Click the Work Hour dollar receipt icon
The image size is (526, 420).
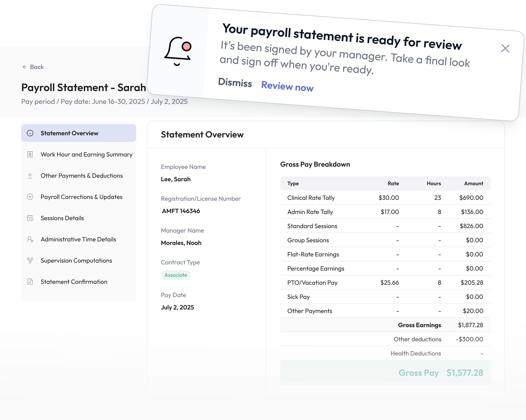point(30,154)
